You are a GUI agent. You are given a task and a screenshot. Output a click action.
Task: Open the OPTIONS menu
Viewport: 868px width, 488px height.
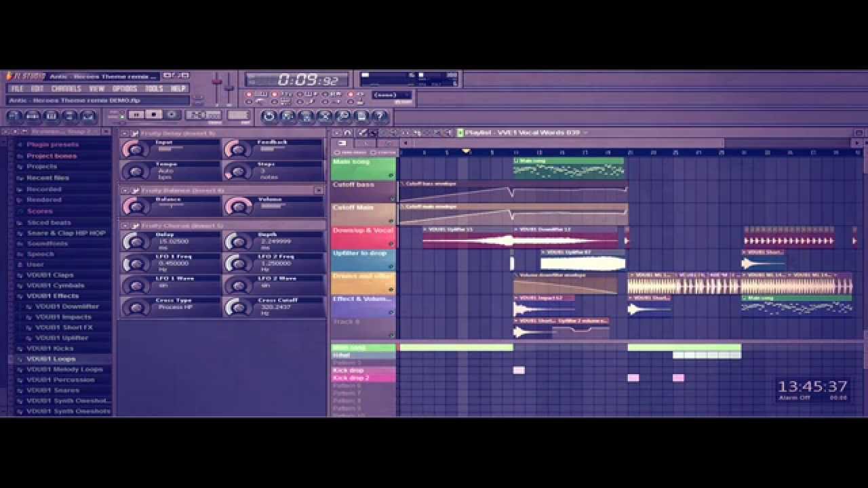[125, 89]
